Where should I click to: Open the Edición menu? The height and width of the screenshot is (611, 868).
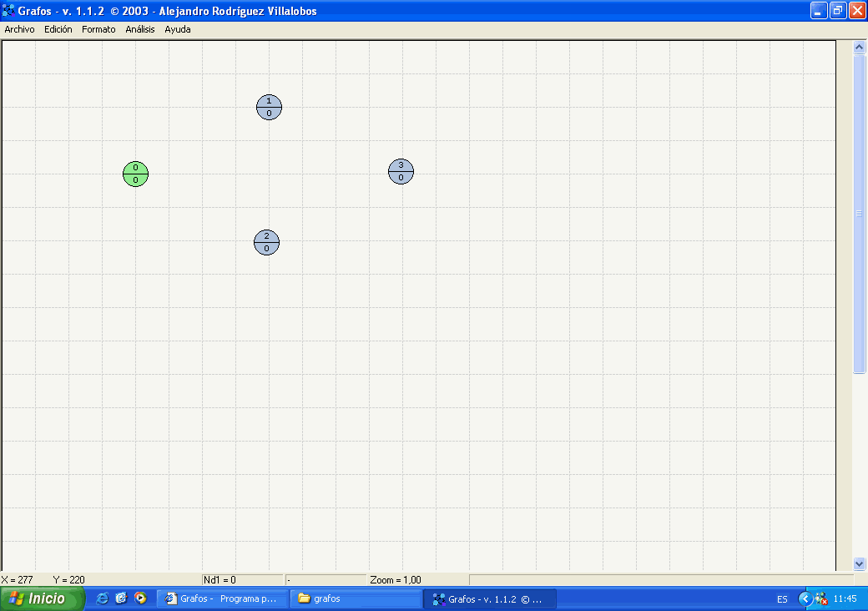(x=58, y=29)
